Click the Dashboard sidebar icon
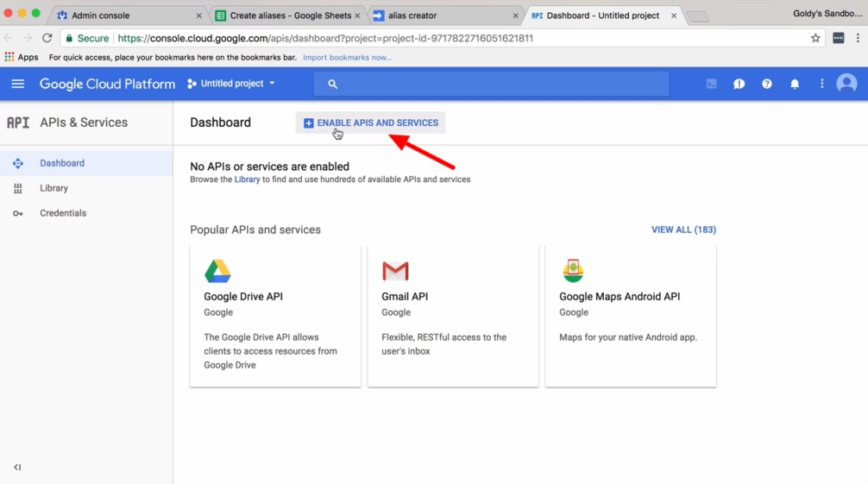 pyautogui.click(x=18, y=163)
